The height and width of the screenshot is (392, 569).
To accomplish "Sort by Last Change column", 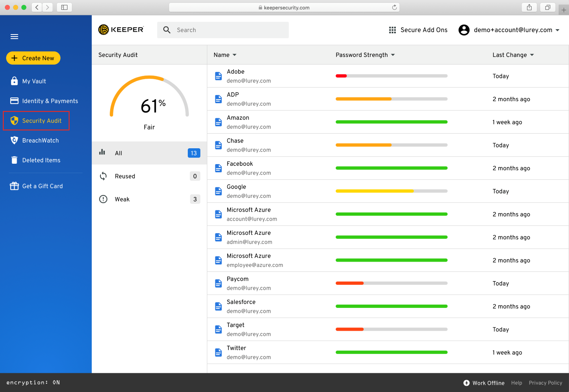I will click(513, 55).
